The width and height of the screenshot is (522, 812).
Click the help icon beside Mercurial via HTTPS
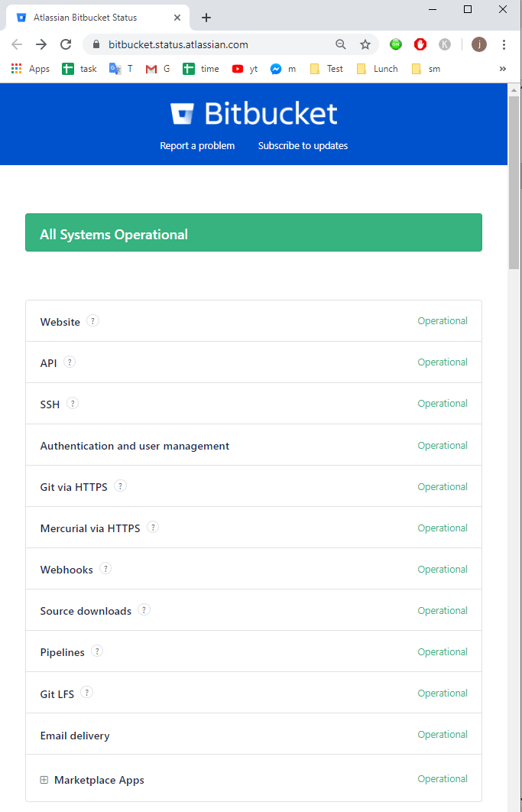(x=153, y=527)
